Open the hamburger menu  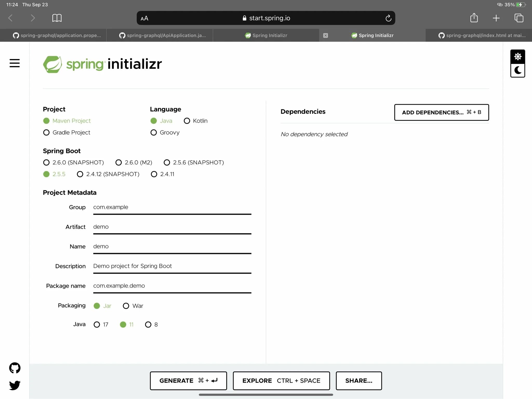(15, 63)
